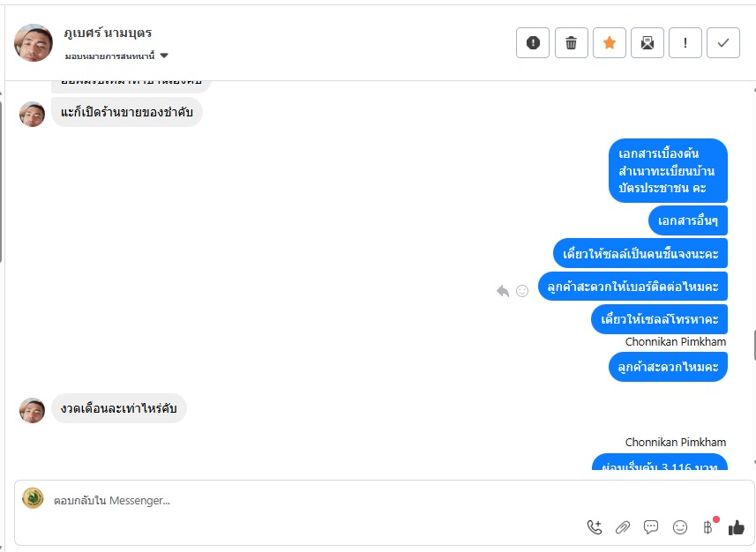
Task: Open saved replies speech bubble icon
Action: (x=651, y=527)
